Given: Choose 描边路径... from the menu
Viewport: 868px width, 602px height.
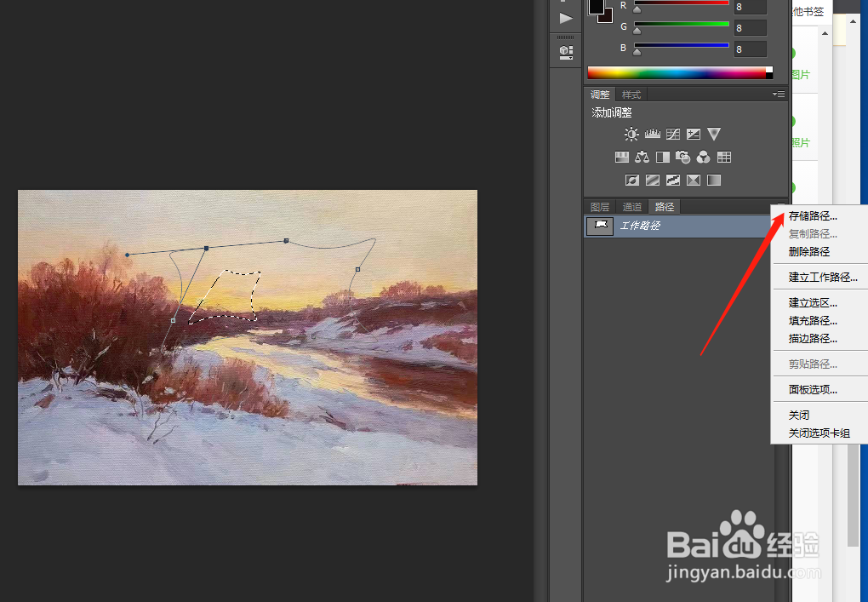Looking at the screenshot, I should click(813, 338).
